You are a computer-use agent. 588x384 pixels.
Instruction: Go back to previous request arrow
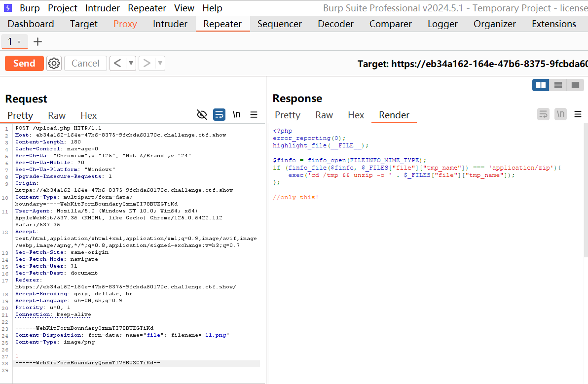coord(117,63)
